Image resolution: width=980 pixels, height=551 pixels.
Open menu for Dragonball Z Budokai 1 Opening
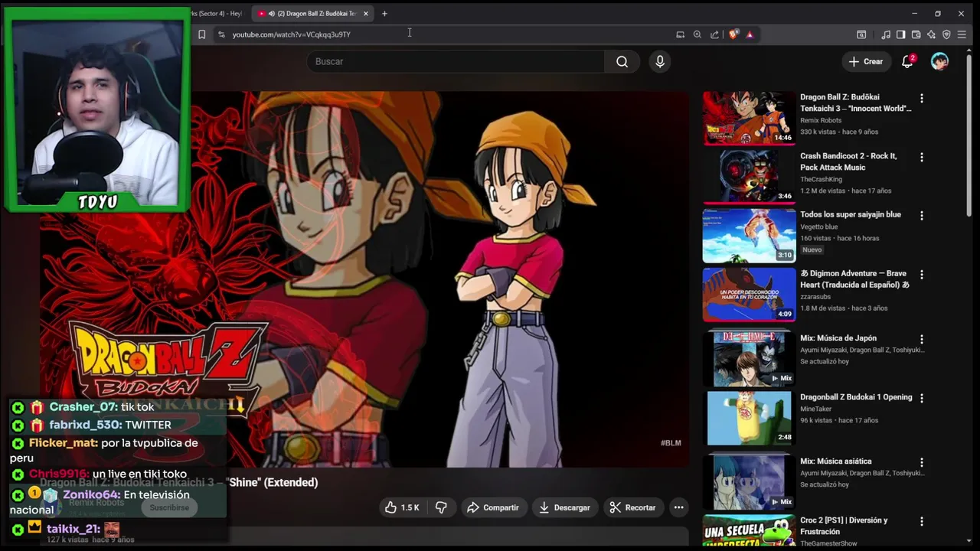(922, 399)
